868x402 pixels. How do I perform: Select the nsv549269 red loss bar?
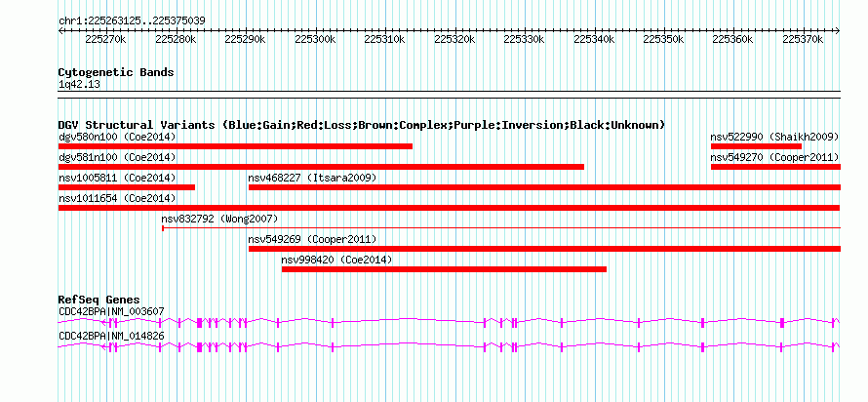coord(545,249)
